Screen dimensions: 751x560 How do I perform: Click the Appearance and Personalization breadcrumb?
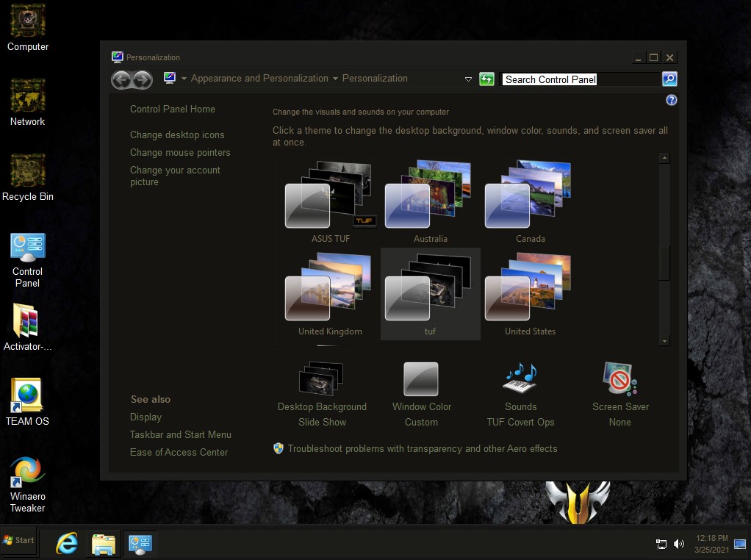point(259,79)
